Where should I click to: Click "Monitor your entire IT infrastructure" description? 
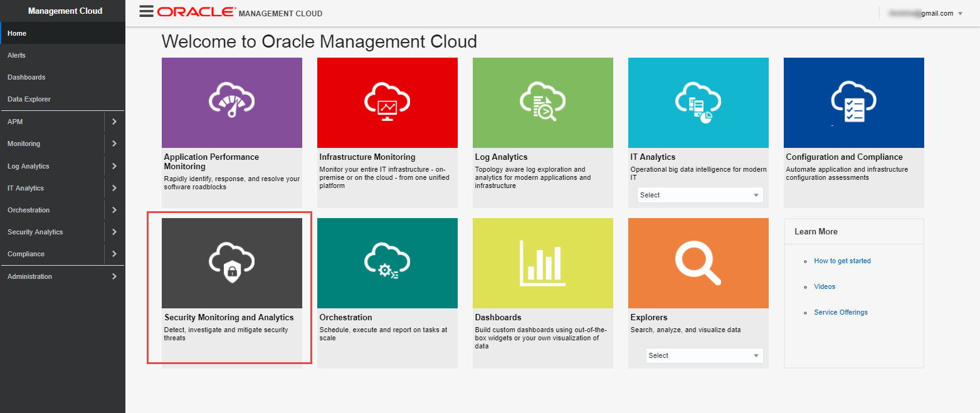tap(384, 177)
